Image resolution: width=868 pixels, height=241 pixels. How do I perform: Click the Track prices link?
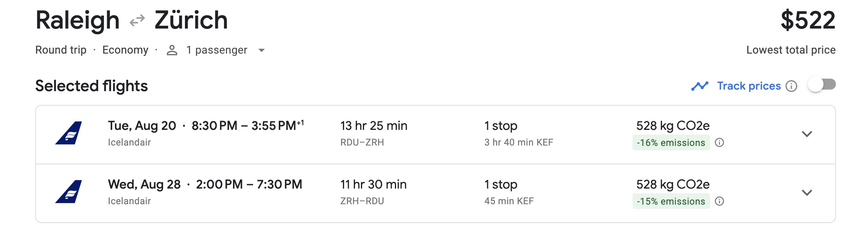pos(748,86)
